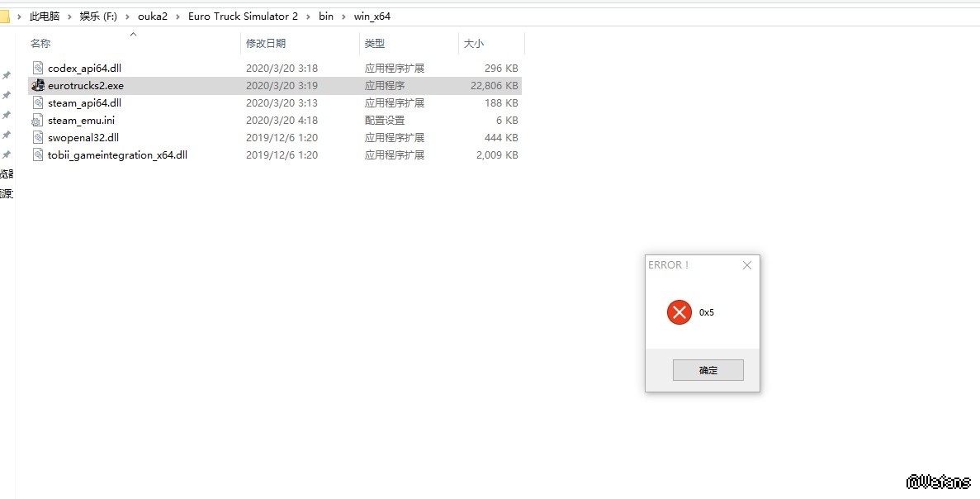This screenshot has height=499, width=980.
Task: Navigate to ouka2 folder in breadcrumb
Action: 153,17
